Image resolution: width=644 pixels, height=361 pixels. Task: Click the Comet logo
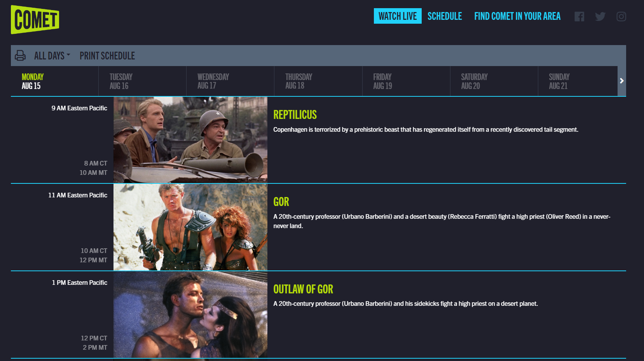tap(35, 19)
